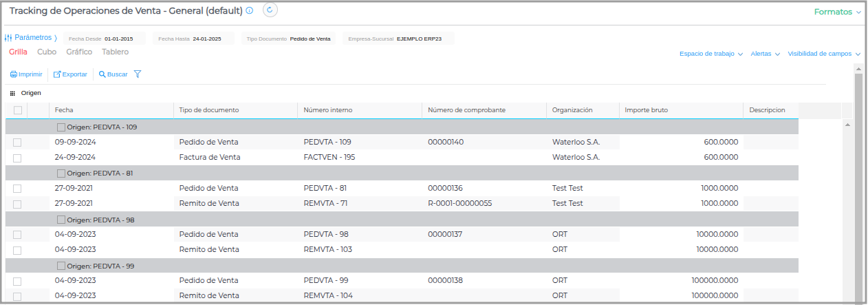Switch to the Grilla tab
Image resolution: width=868 pixels, height=305 pixels.
pyautogui.click(x=19, y=52)
